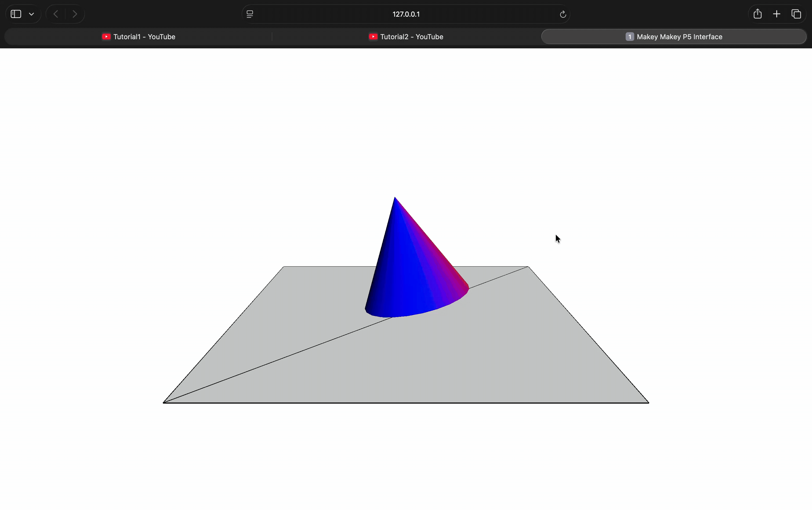Click the address bar showing 127.0.0.1
812x510 pixels.
click(x=406, y=14)
